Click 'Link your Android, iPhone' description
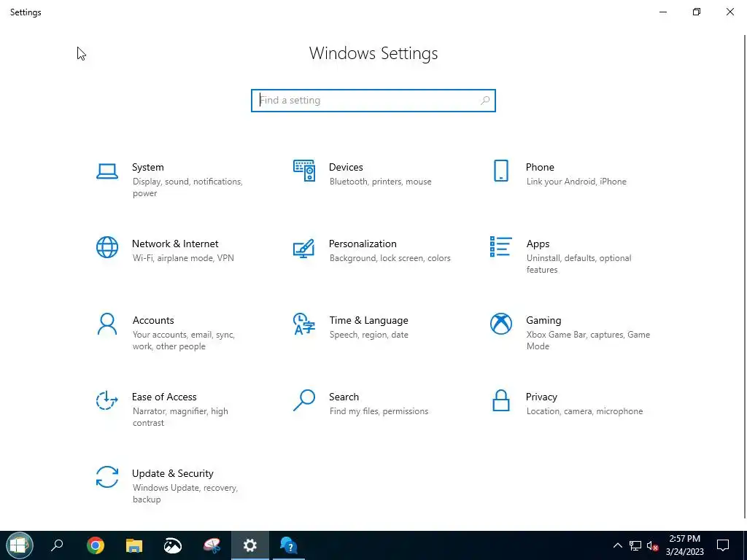Screen dimensions: 747x560 576,182
